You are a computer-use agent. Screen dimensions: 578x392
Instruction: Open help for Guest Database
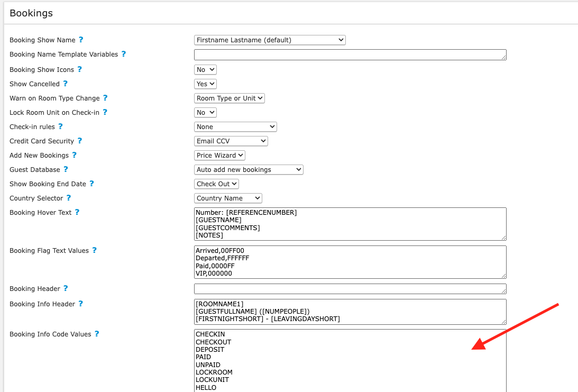pyautogui.click(x=66, y=169)
